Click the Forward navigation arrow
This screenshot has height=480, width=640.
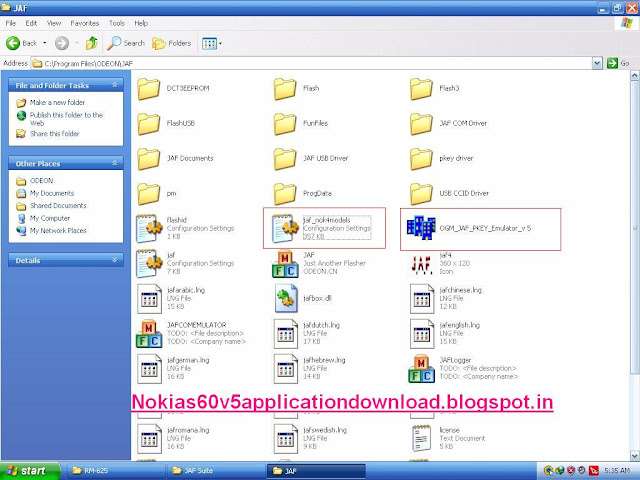(x=62, y=43)
